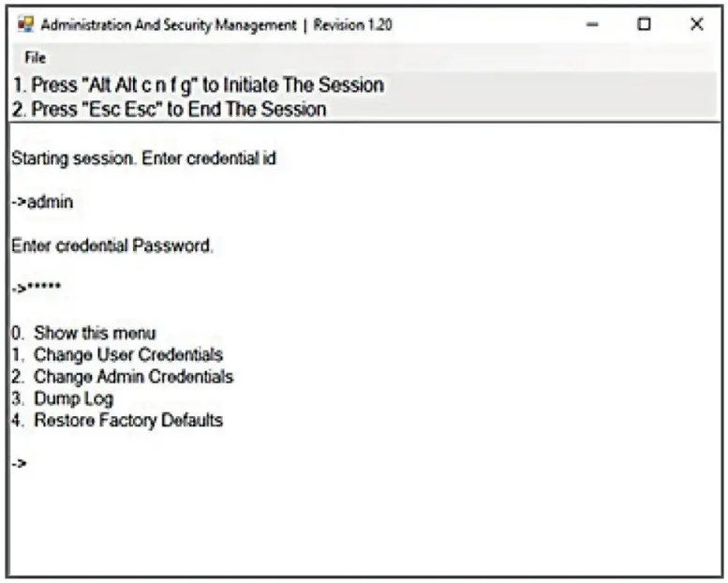
Task: Click the "Esc Esc" end session instruction
Action: pos(170,110)
